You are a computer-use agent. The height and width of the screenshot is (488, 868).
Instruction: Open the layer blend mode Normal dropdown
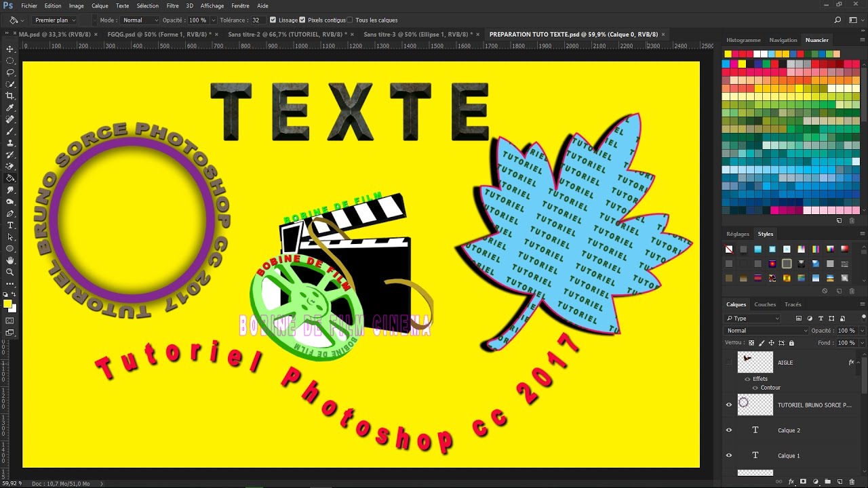pyautogui.click(x=767, y=331)
